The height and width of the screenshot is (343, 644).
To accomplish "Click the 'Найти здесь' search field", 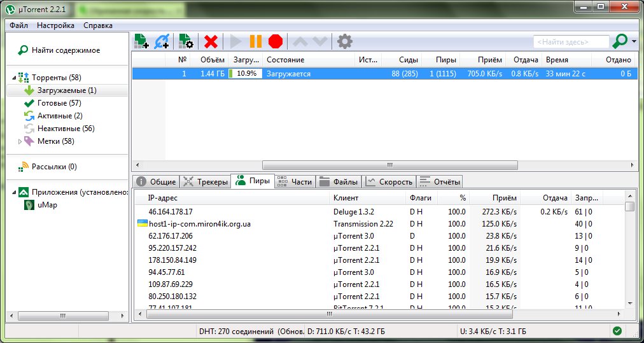I will (x=571, y=41).
